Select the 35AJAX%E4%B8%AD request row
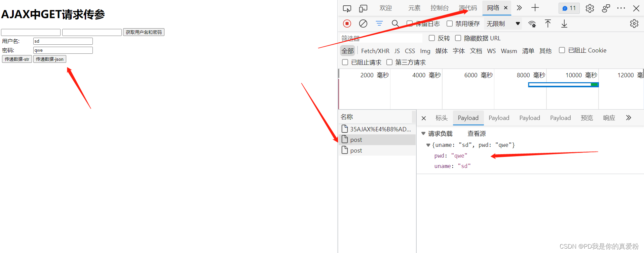644x253 pixels. [x=377, y=129]
